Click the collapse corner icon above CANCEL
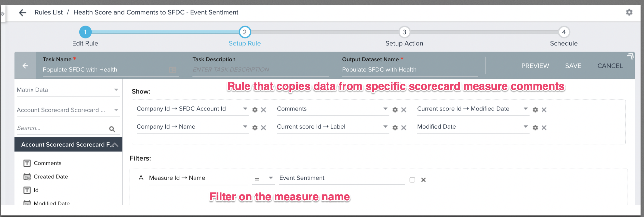Screen dimensions: 644x217 point(630,56)
